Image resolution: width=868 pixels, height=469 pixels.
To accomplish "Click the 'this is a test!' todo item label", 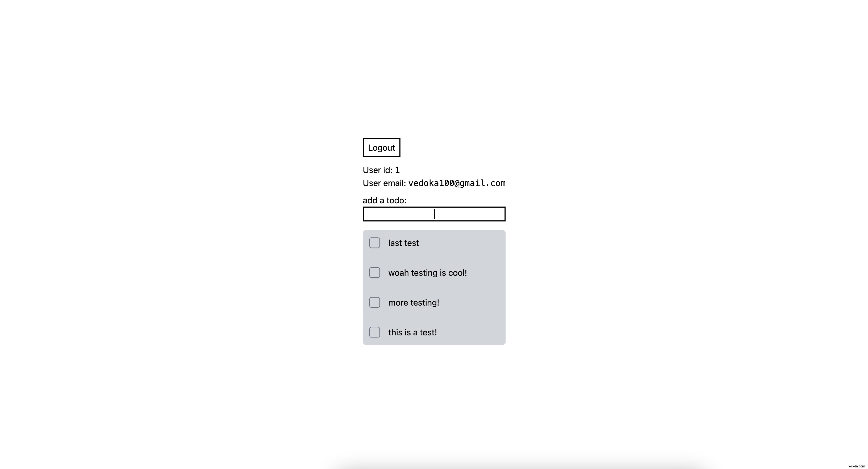I will tap(413, 332).
